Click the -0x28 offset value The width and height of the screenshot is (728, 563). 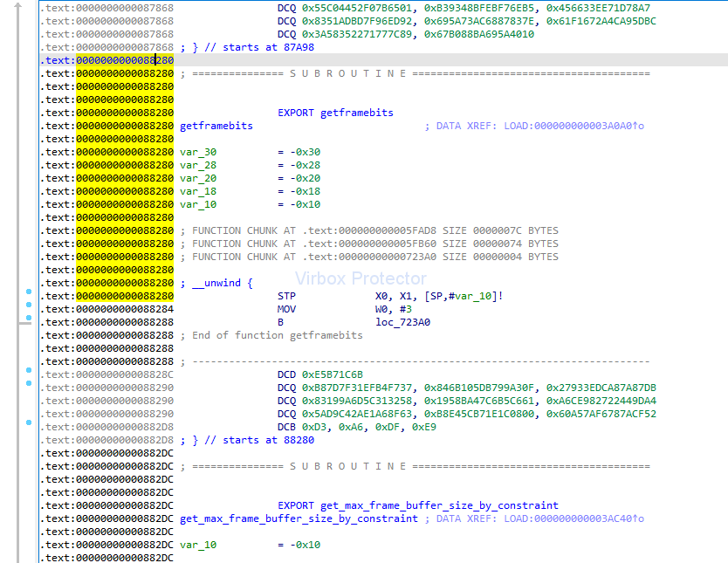pos(305,165)
